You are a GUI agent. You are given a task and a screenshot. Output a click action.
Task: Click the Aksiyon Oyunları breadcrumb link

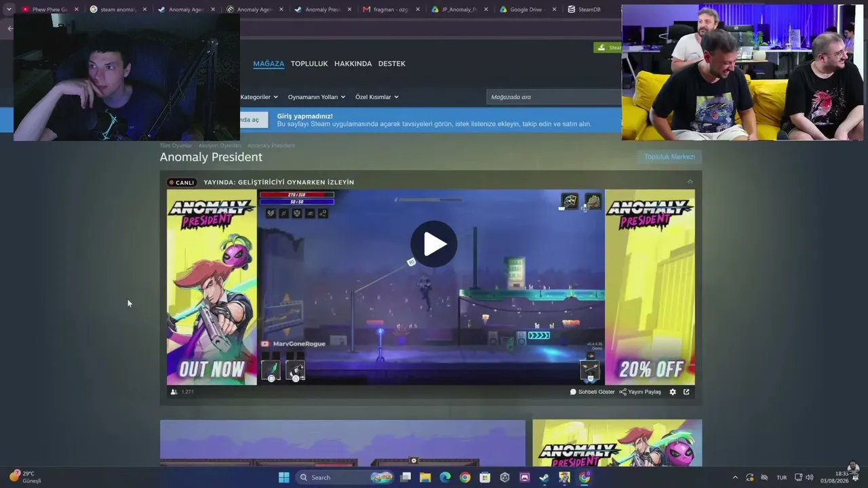coord(220,146)
